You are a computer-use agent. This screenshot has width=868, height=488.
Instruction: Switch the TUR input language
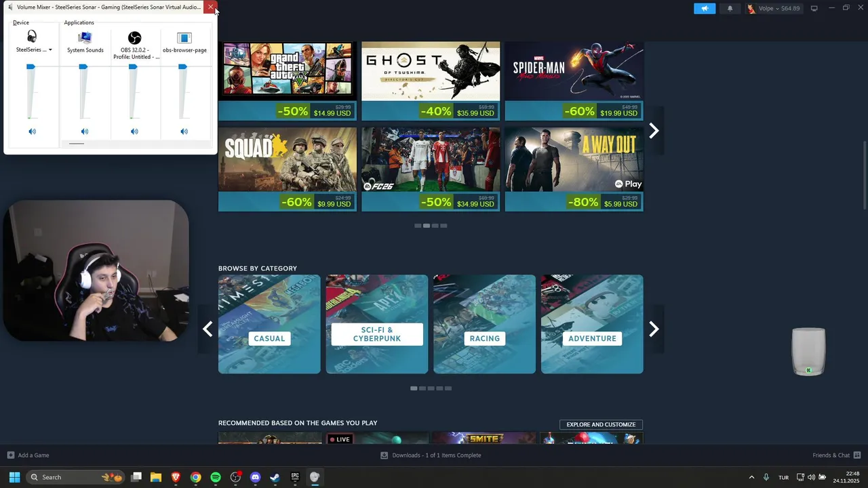pos(784,477)
